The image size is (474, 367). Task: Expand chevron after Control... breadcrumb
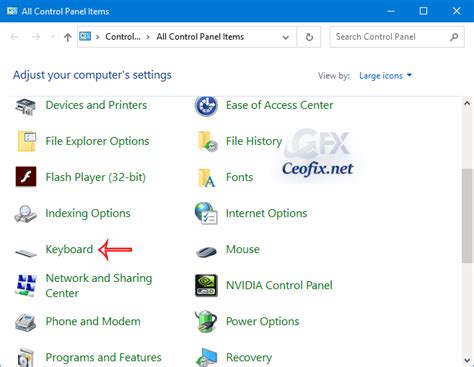(x=148, y=37)
